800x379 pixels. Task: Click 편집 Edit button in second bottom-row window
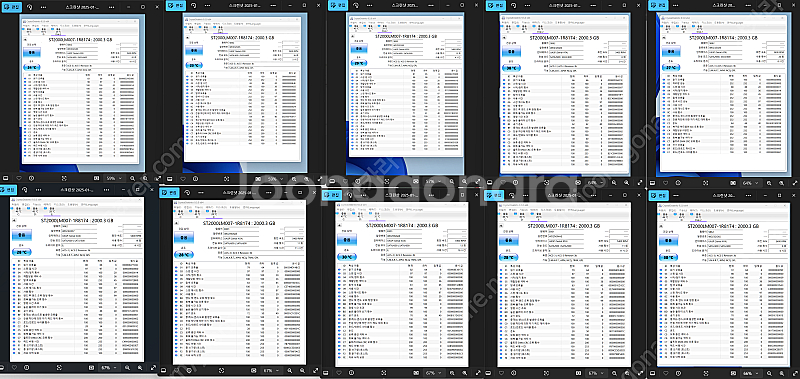click(169, 193)
